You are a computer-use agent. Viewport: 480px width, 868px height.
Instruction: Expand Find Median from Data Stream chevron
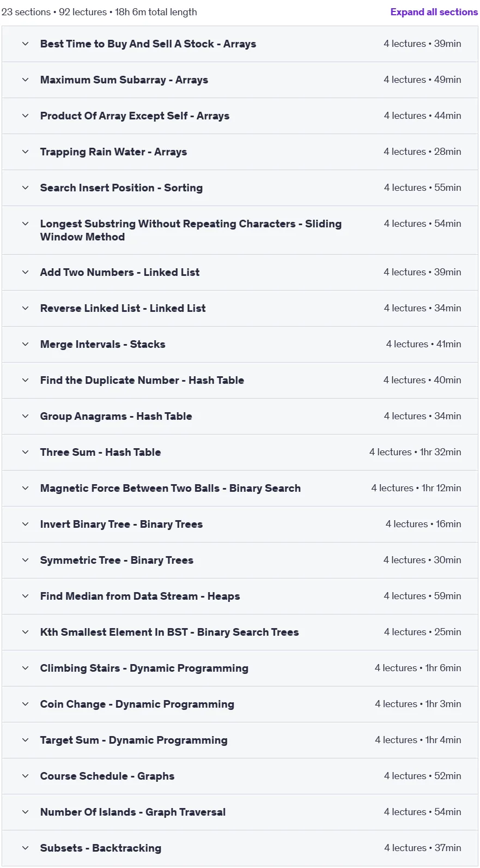[25, 596]
